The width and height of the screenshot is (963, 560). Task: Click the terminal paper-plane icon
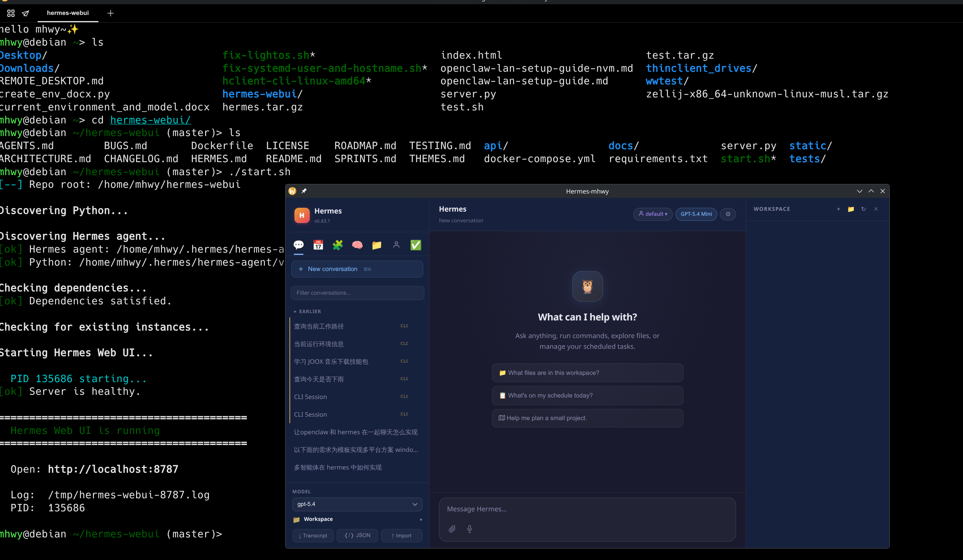point(26,13)
